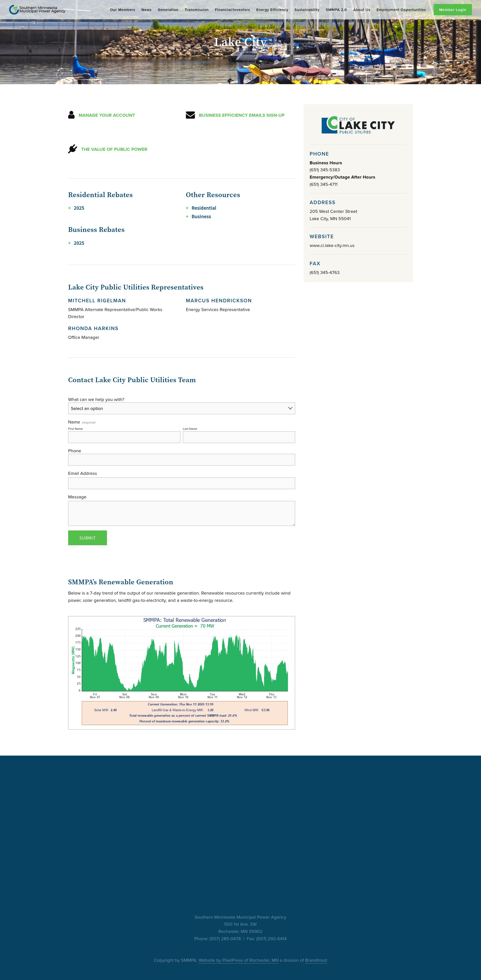Focus the First Name field
481x980 pixels.
click(124, 437)
